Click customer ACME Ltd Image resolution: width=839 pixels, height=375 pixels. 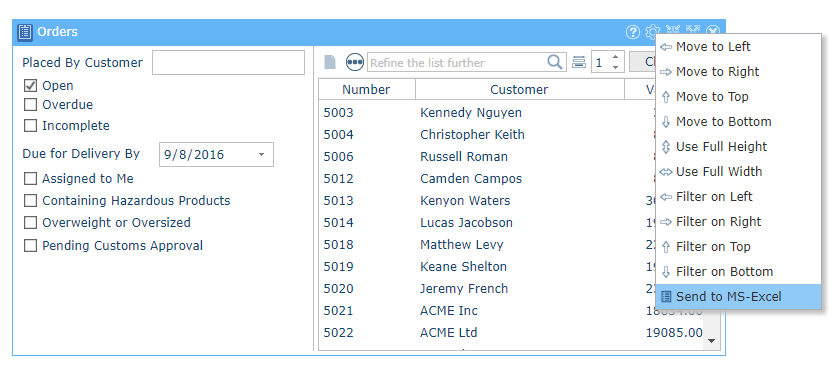(x=448, y=333)
